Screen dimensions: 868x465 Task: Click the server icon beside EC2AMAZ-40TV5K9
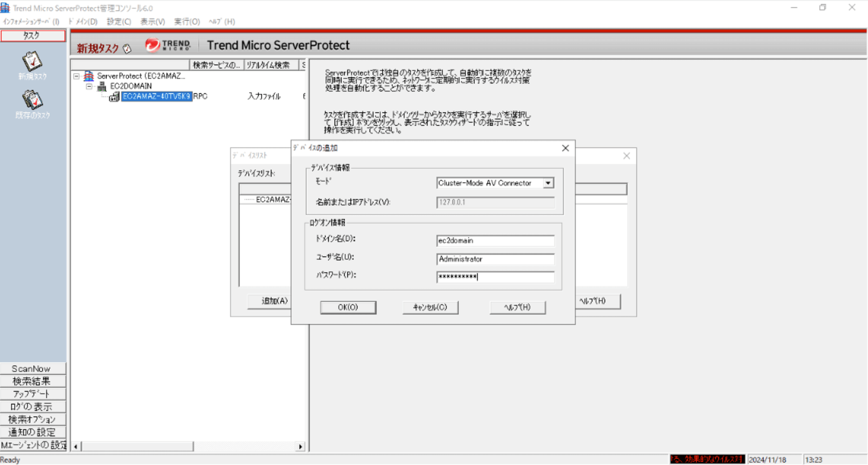point(114,97)
